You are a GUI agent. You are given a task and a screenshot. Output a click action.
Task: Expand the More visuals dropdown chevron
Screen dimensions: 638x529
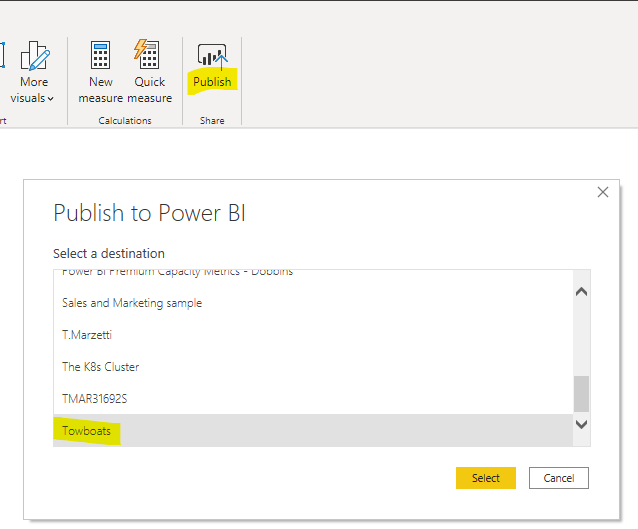click(50, 99)
